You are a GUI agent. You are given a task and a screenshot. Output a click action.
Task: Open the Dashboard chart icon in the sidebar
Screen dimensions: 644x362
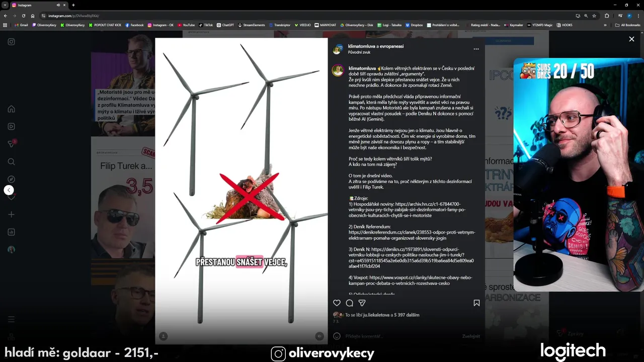[x=11, y=232]
